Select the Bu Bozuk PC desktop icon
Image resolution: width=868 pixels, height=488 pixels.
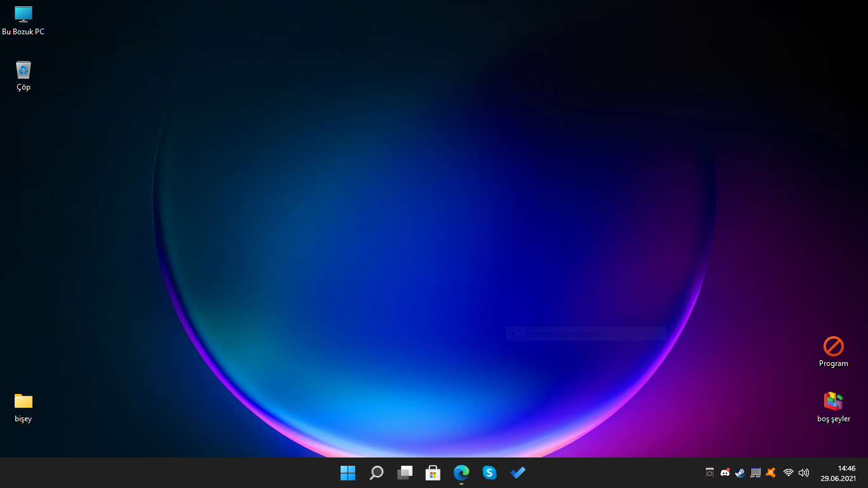point(24,20)
